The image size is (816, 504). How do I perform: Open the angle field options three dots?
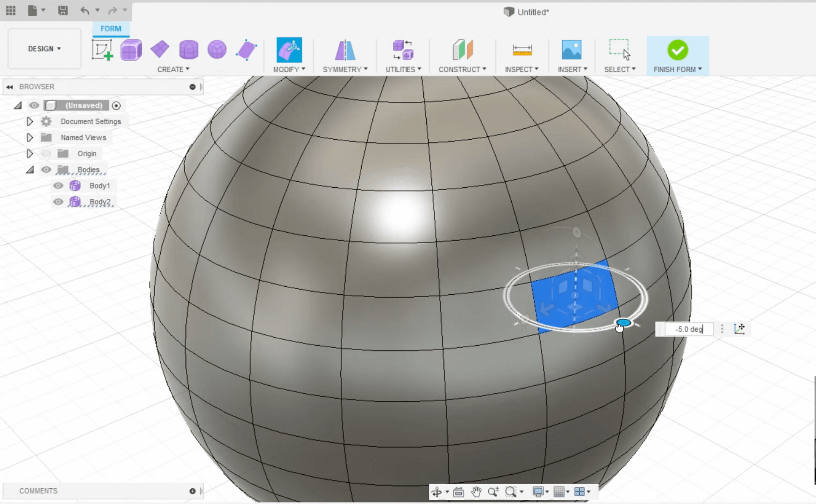pyautogui.click(x=722, y=329)
